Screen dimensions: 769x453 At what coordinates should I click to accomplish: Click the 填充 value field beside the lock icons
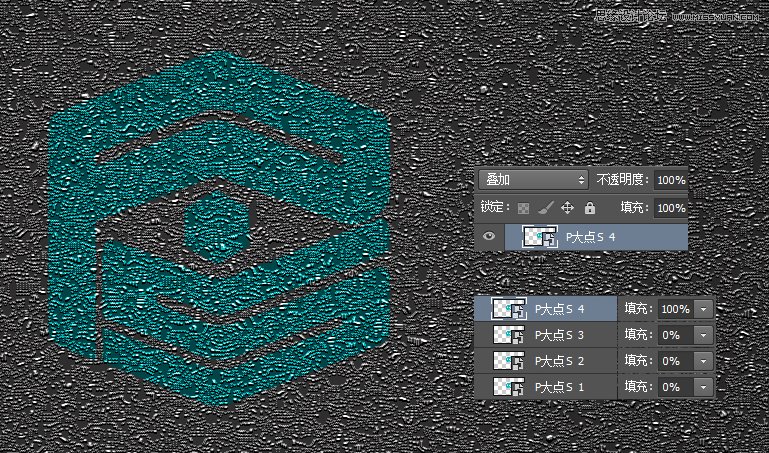pyautogui.click(x=671, y=208)
